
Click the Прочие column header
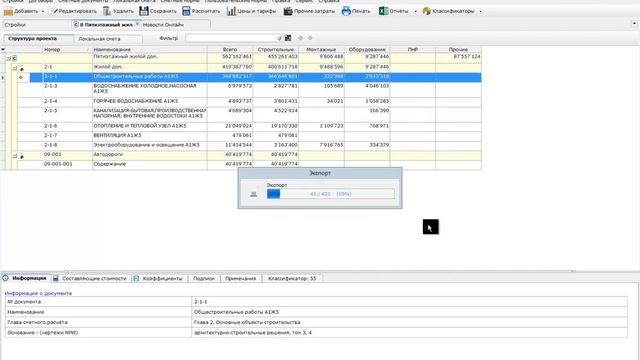point(458,49)
